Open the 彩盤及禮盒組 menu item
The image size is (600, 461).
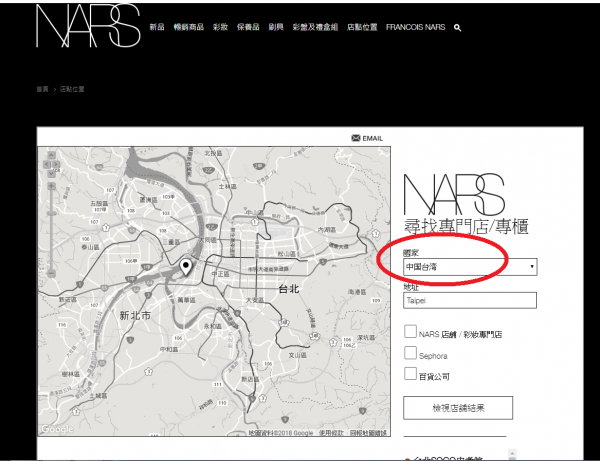click(315, 28)
